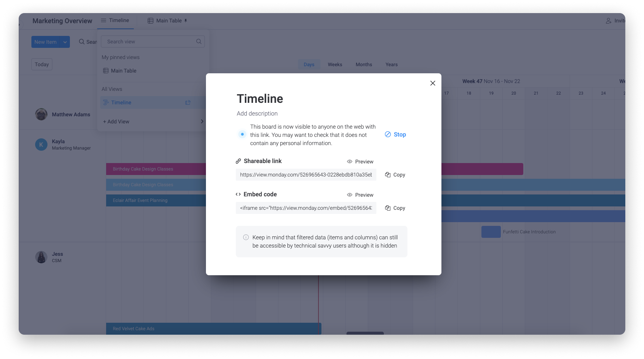Image resolution: width=644 pixels, height=359 pixels.
Task: Click the shareable link URL field
Action: [x=306, y=175]
